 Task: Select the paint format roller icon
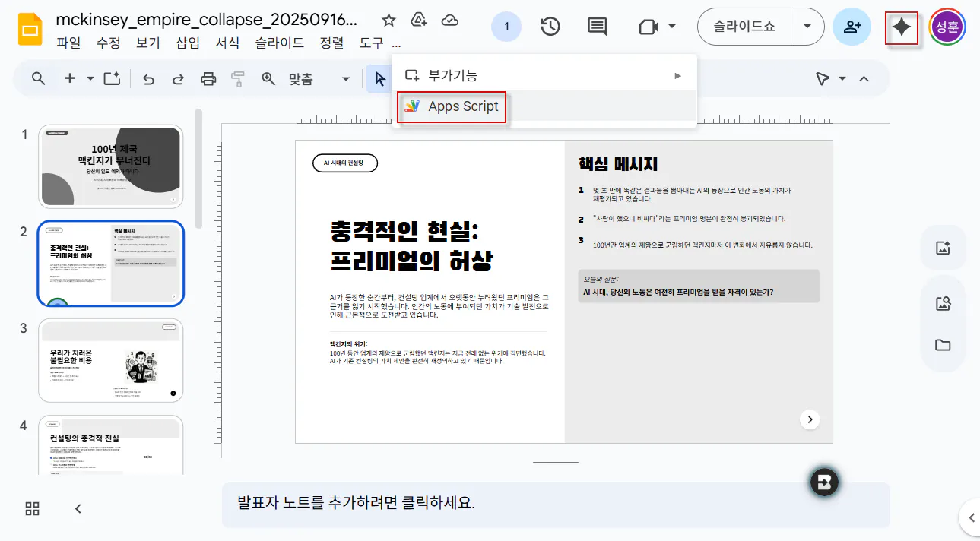pyautogui.click(x=238, y=78)
